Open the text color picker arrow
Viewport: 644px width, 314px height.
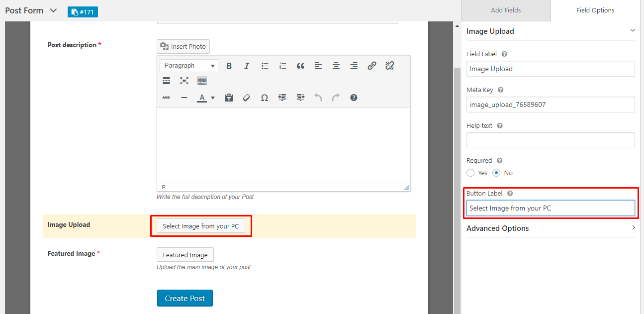click(213, 98)
